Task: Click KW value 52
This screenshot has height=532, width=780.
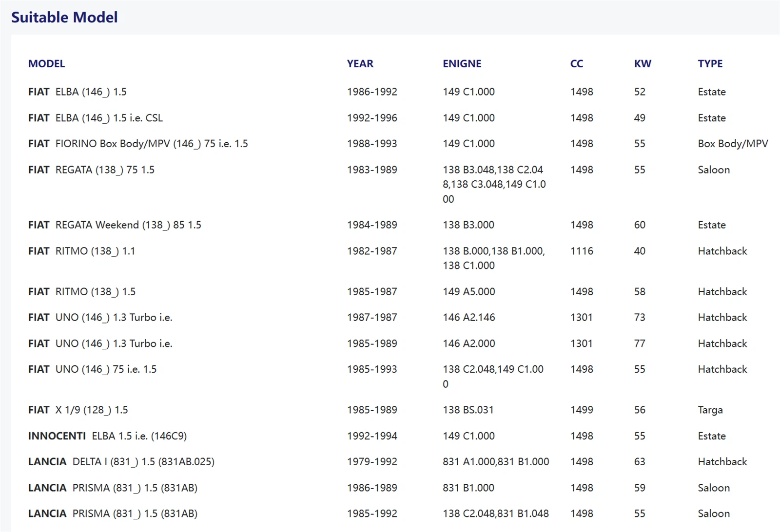Action: coord(640,92)
